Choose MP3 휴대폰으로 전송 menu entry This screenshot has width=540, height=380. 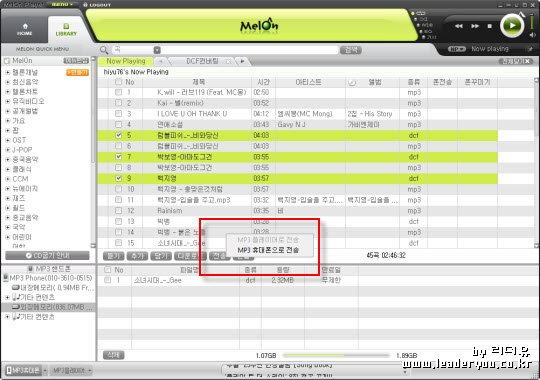point(269,250)
